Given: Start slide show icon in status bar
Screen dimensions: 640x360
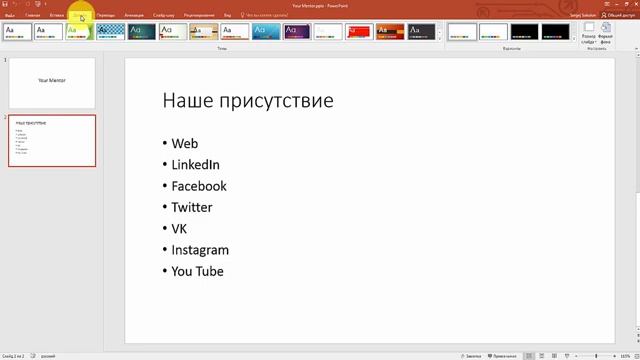Looking at the screenshot, I should [567, 356].
